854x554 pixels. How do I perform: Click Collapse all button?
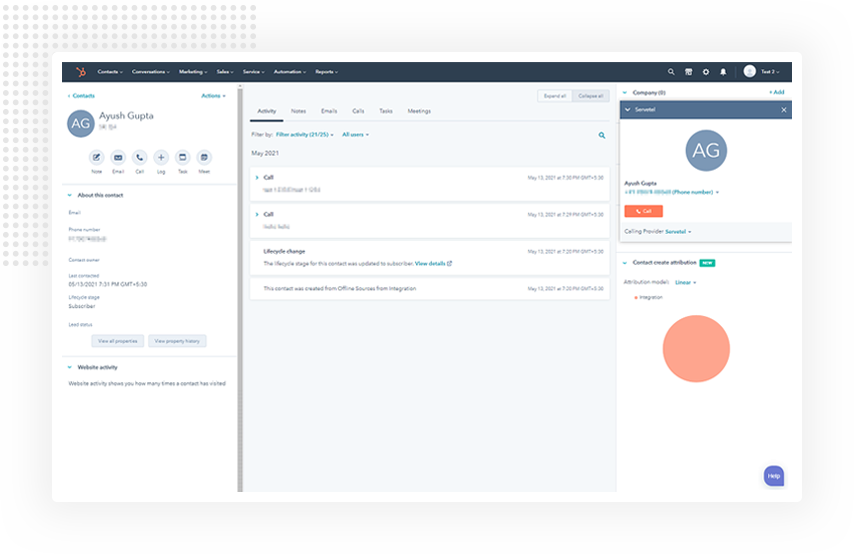591,96
